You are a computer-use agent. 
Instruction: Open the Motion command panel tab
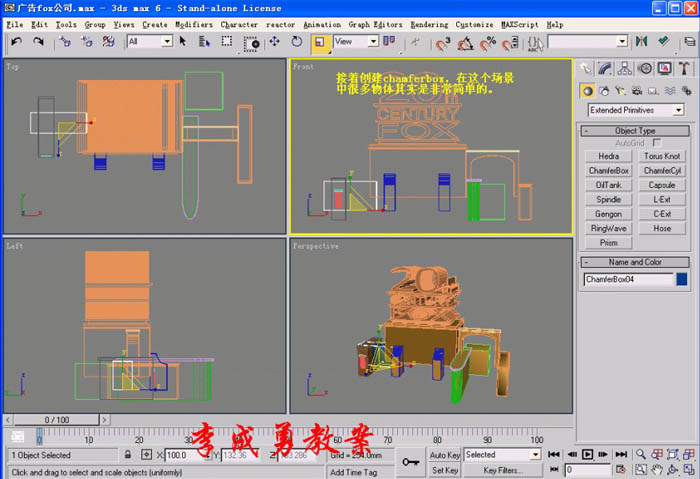point(645,68)
